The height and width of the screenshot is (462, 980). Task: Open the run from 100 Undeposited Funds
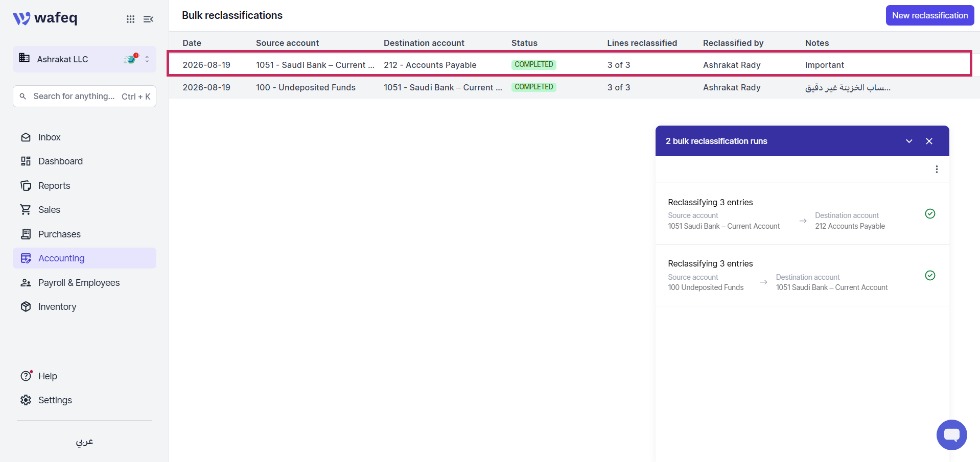click(x=802, y=276)
